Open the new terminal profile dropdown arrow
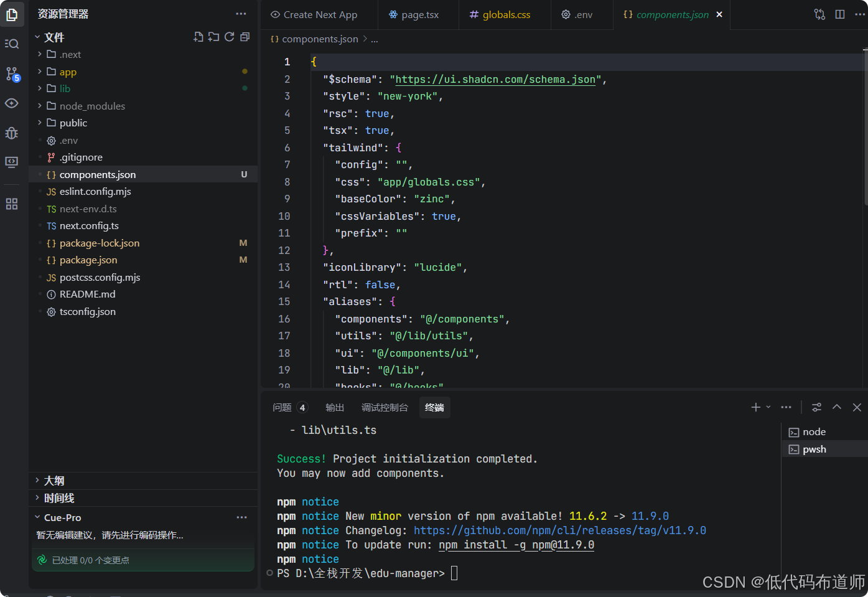 coord(768,407)
